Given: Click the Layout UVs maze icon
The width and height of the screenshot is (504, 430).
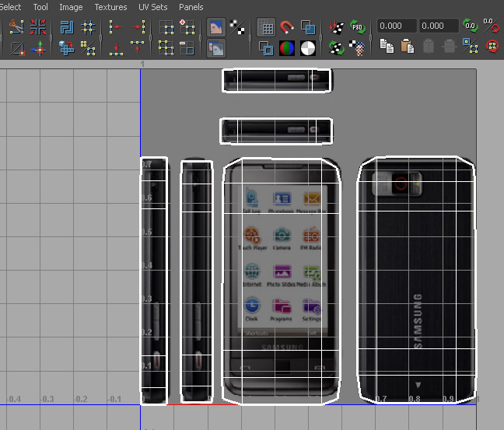Looking at the screenshot, I should pyautogui.click(x=67, y=27).
